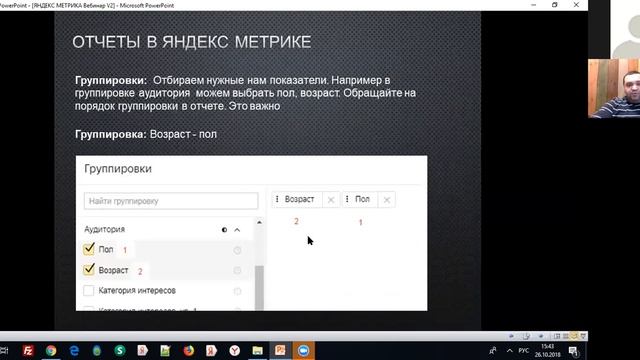Screen dimensions: 640x360
Task: Collapse the 'Аудитория' section chevron
Action: (x=237, y=230)
